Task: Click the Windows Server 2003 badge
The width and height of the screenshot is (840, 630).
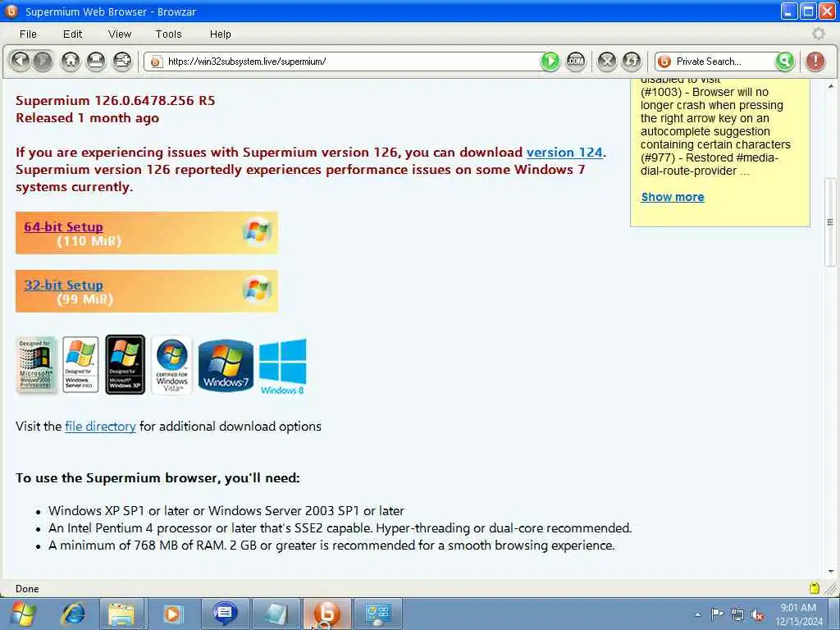Action: click(80, 365)
